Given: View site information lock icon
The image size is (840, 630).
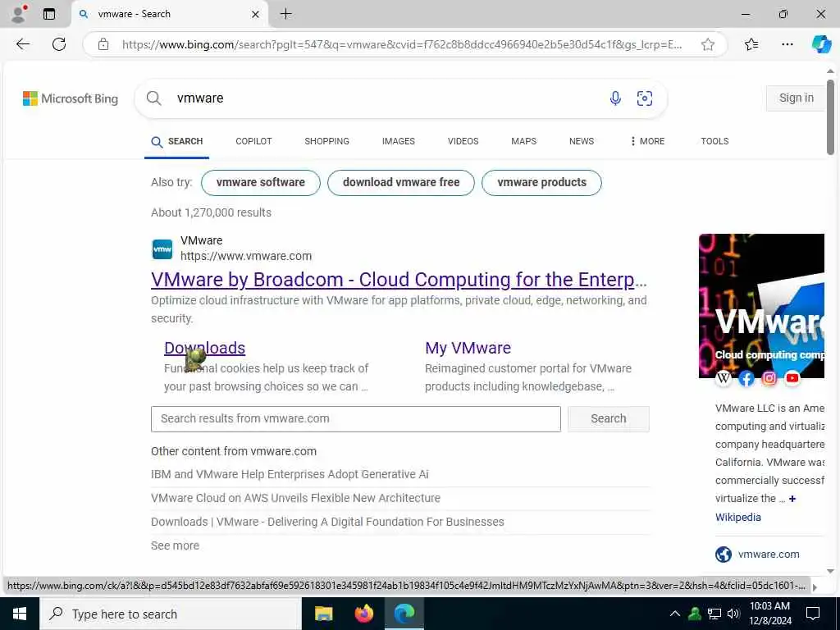Looking at the screenshot, I should coord(103,44).
